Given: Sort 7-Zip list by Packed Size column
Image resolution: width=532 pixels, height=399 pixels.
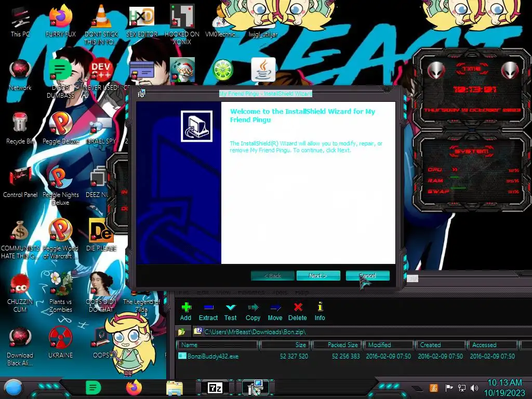Looking at the screenshot, I should point(337,345).
